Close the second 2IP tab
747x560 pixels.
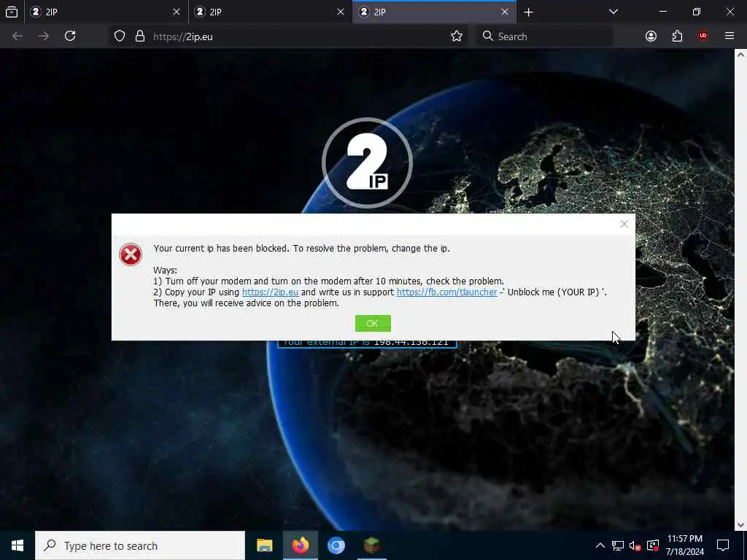click(340, 12)
